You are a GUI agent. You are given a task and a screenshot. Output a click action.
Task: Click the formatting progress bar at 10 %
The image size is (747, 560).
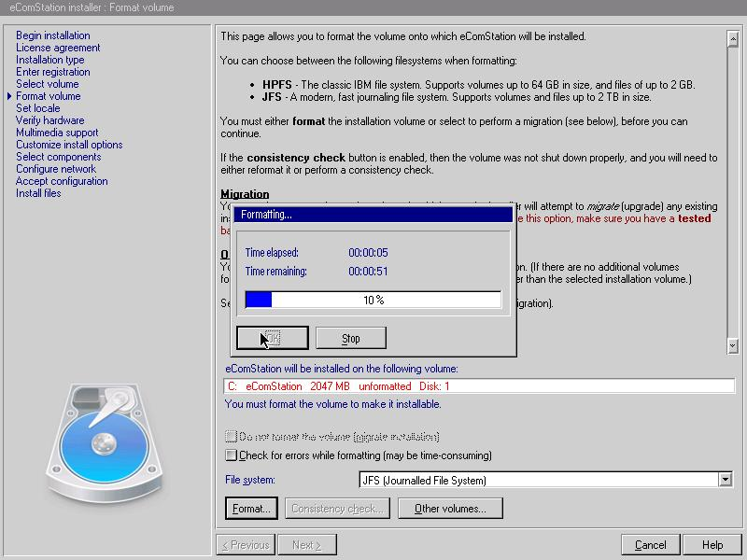[x=373, y=300]
